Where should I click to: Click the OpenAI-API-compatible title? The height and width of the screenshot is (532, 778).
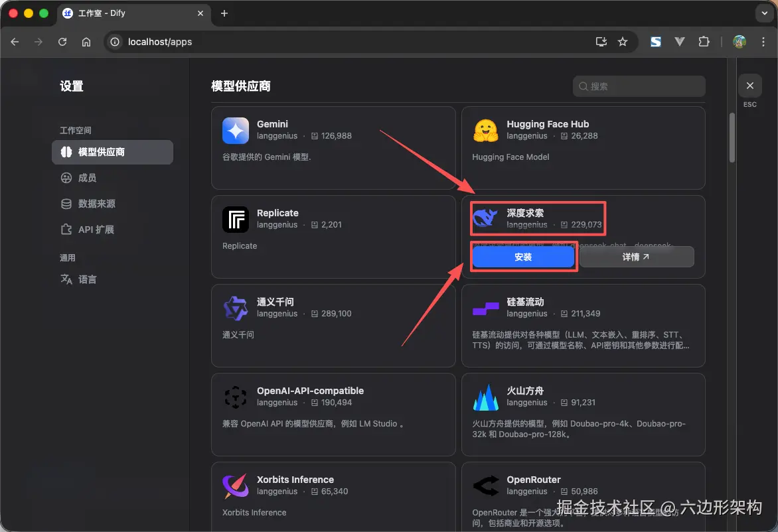pyautogui.click(x=310, y=391)
